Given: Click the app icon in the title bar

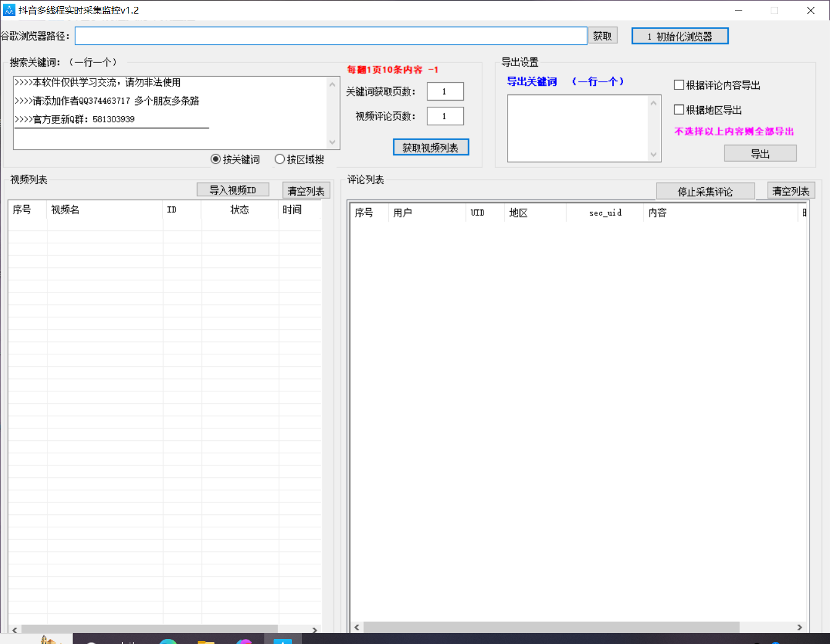Looking at the screenshot, I should click(9, 10).
